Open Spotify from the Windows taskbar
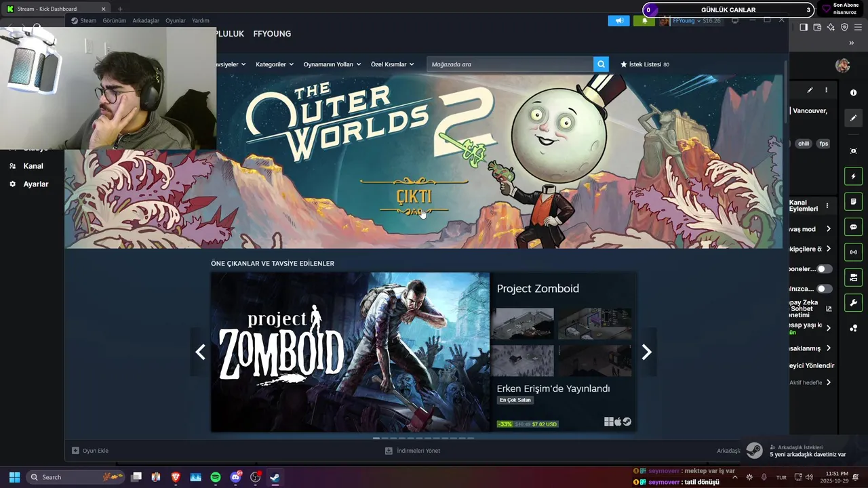Viewport: 868px width, 488px height. pos(216,477)
